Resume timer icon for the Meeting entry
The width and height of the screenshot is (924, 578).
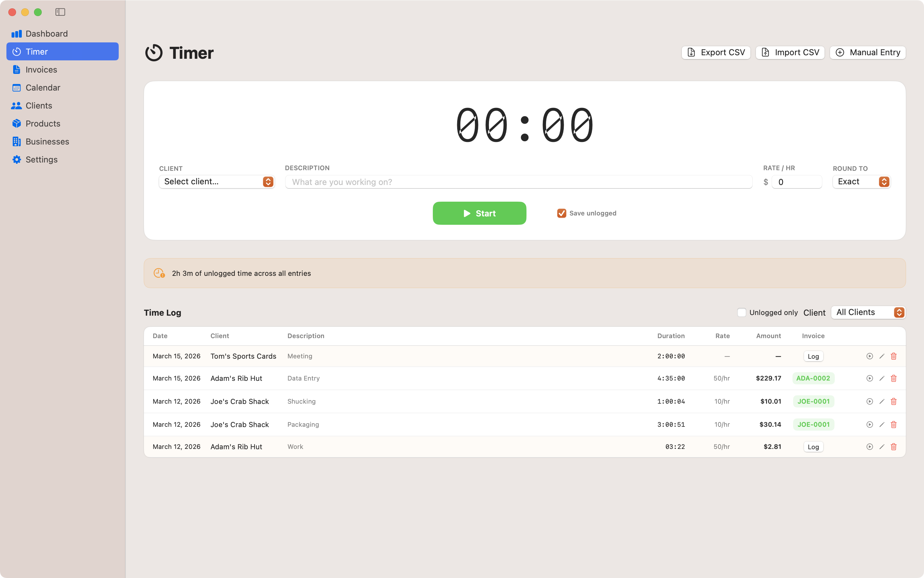click(x=869, y=356)
